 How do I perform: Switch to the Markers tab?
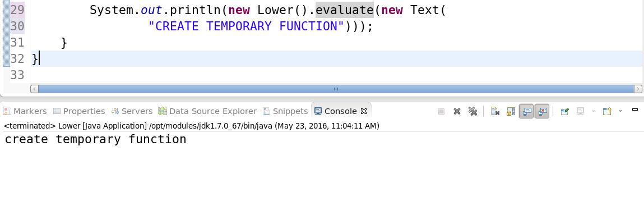[25, 111]
